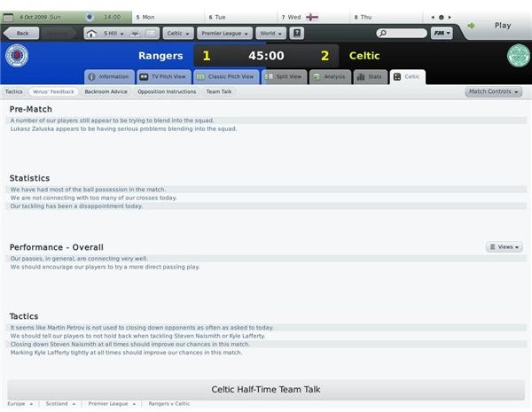
Task: Open the Celtic club dropdown menu
Action: 178,34
